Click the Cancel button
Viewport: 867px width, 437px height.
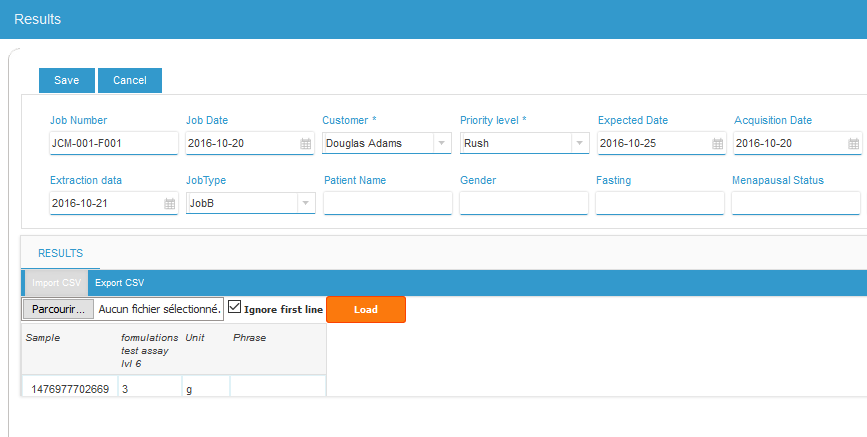point(130,80)
